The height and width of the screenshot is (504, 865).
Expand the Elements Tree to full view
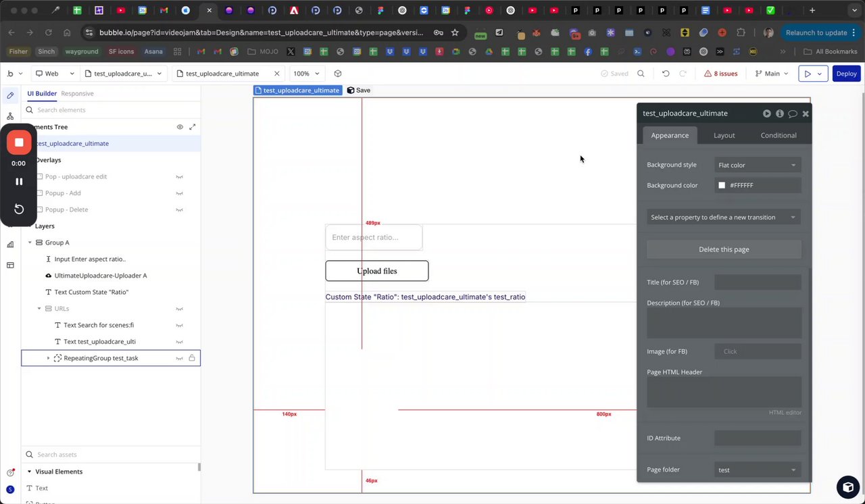click(192, 127)
